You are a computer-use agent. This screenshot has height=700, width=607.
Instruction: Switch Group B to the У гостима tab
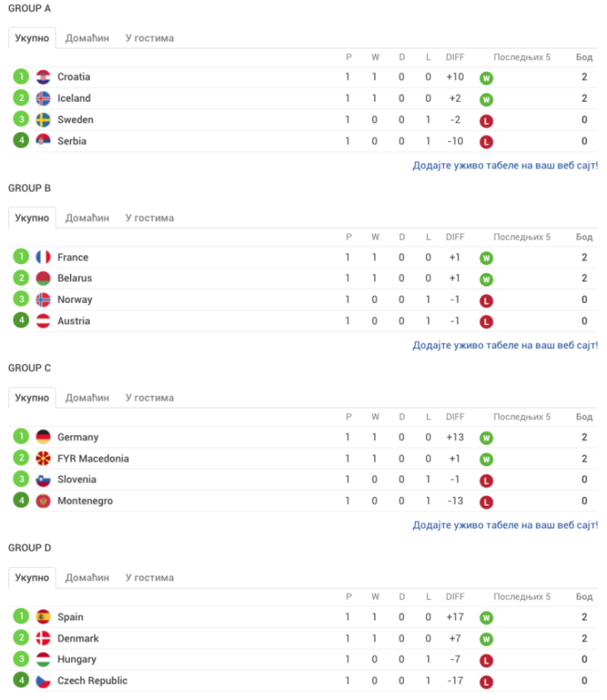pos(150,218)
